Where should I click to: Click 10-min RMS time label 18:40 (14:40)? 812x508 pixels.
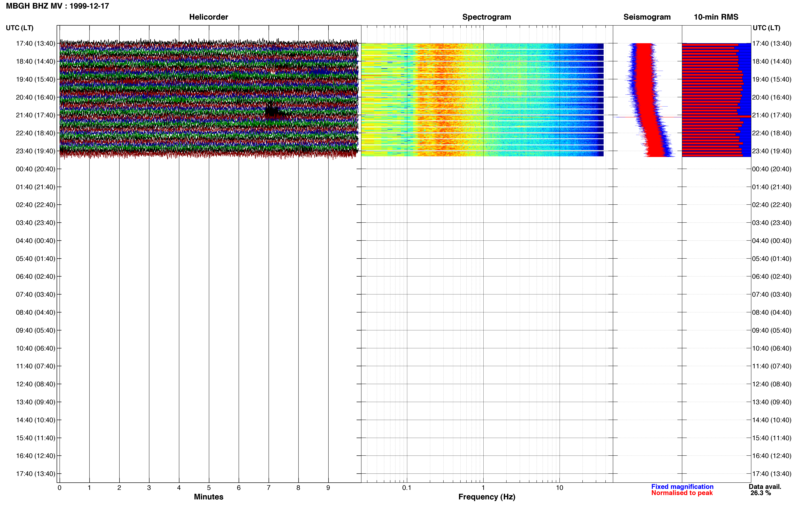pos(772,61)
